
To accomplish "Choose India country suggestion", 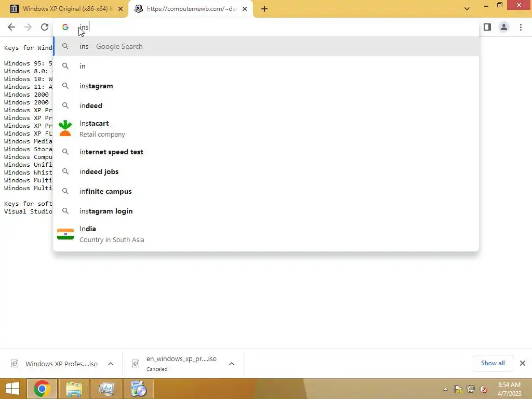I will click(x=267, y=234).
